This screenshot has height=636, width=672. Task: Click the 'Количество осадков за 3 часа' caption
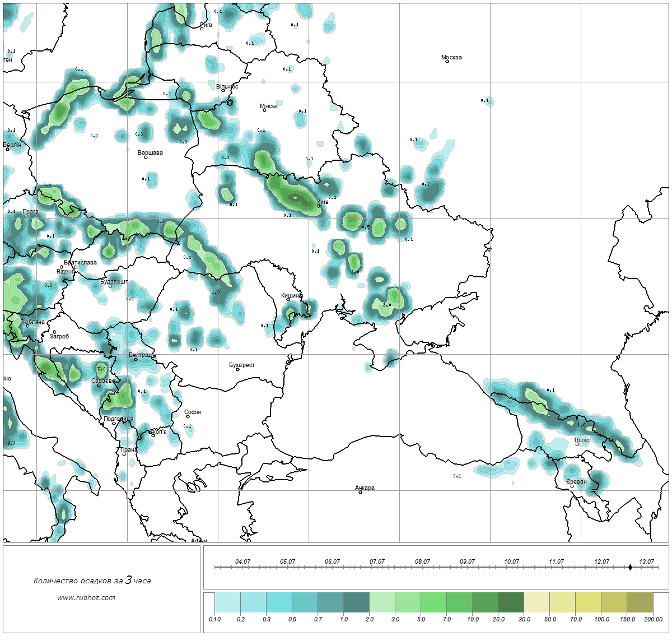click(x=92, y=581)
